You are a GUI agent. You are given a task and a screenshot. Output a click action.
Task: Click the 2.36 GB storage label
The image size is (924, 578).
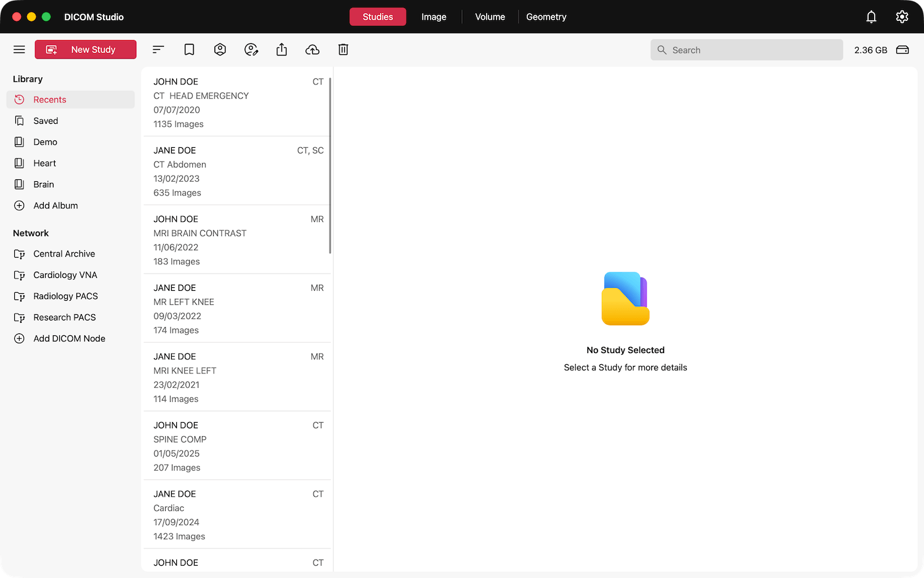pyautogui.click(x=870, y=50)
